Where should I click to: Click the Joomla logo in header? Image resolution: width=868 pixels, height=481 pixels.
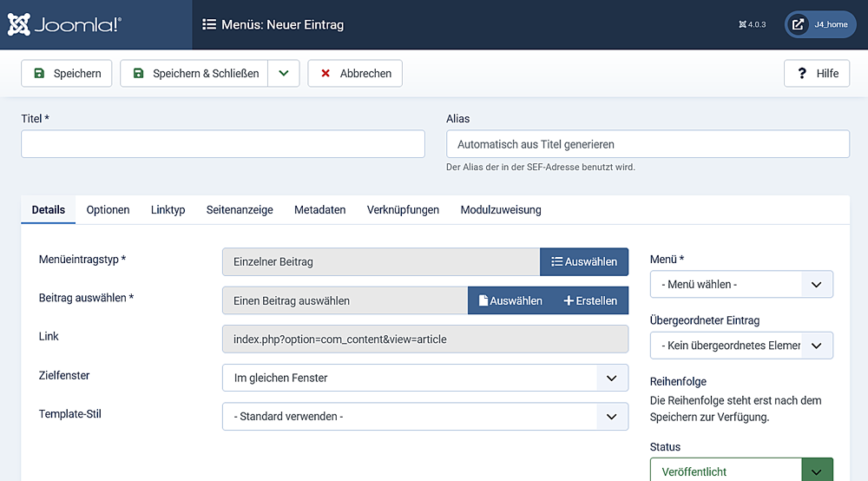pyautogui.click(x=64, y=24)
